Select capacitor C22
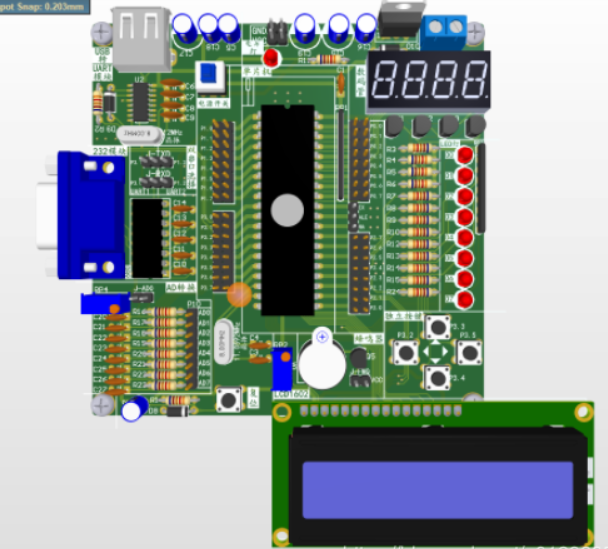Image resolution: width=608 pixels, height=549 pixels. pyautogui.click(x=117, y=338)
